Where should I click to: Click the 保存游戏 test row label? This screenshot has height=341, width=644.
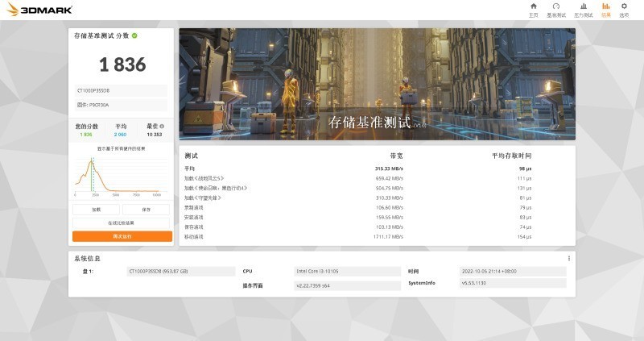pos(194,227)
